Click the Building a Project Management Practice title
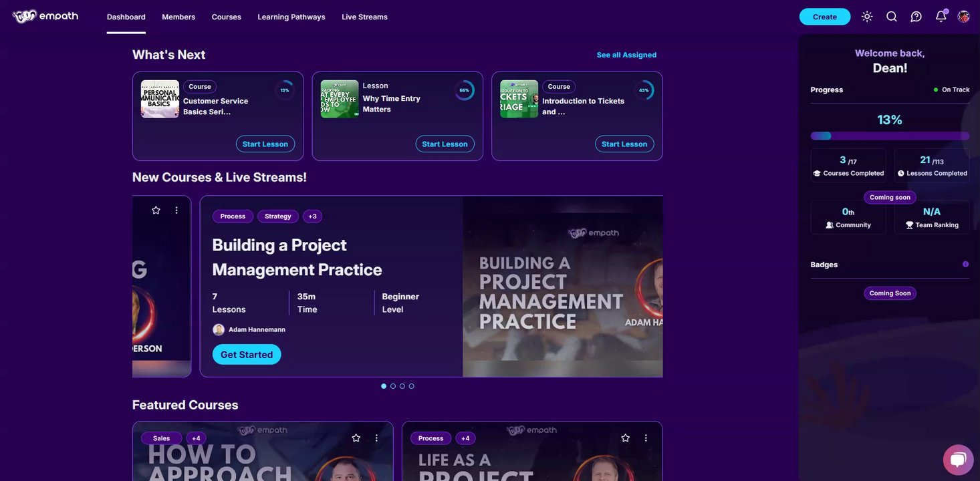The image size is (980, 481). pos(297,257)
